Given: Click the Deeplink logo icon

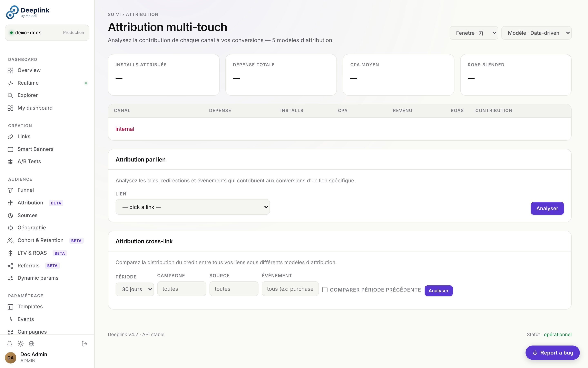Looking at the screenshot, I should click(x=12, y=12).
